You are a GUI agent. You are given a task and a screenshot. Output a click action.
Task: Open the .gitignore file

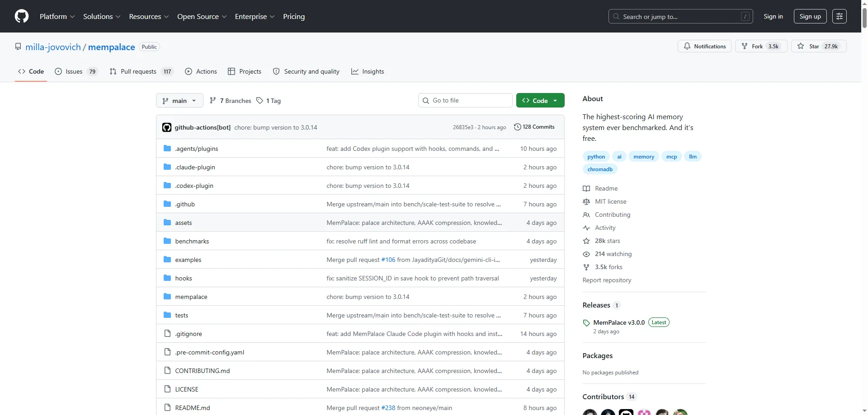pos(189,334)
